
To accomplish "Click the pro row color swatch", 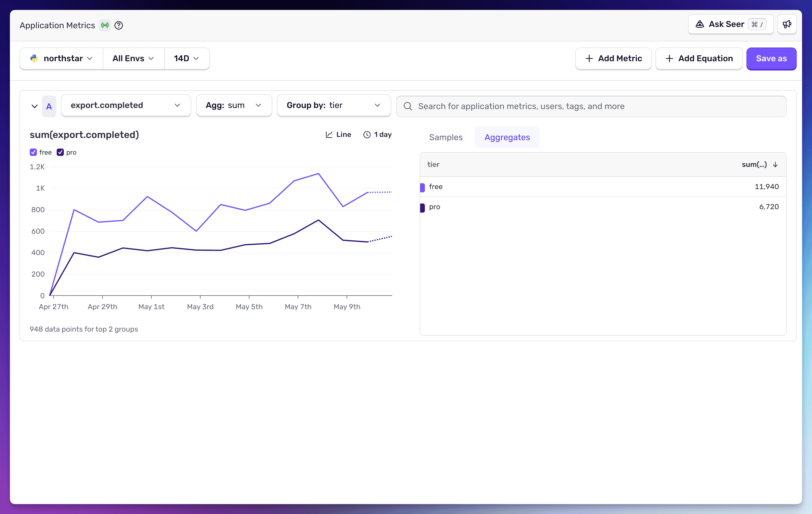I will pos(422,208).
